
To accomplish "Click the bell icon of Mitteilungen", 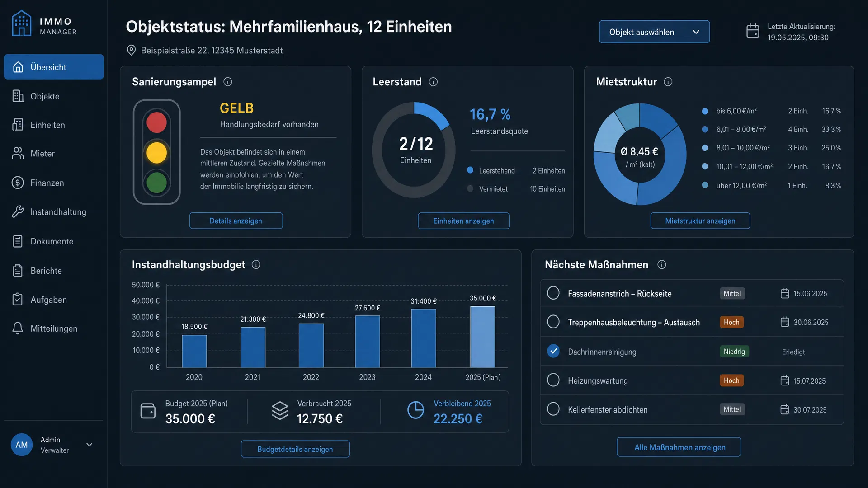I will coord(18,328).
